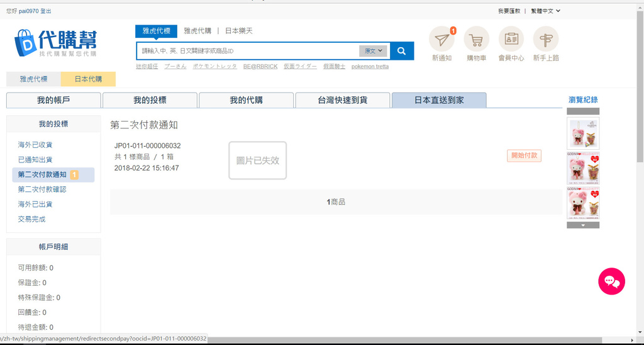Select the 雅虎代購 search tab
The height and width of the screenshot is (345, 644).
197,31
